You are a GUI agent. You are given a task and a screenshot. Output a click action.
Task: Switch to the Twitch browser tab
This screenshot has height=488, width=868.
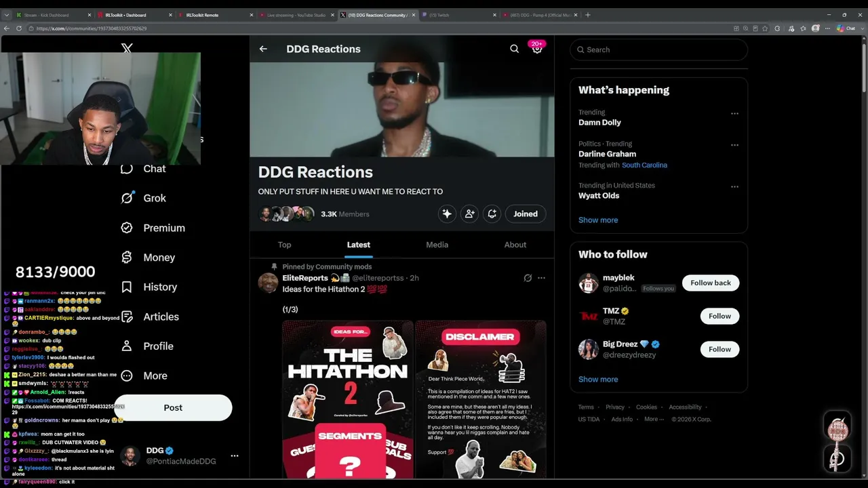click(x=458, y=15)
